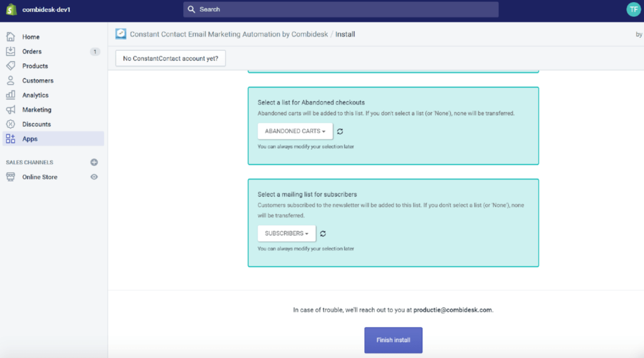Click Select a list for Abandoned checkouts heading
Image resolution: width=644 pixels, height=358 pixels.
(311, 102)
